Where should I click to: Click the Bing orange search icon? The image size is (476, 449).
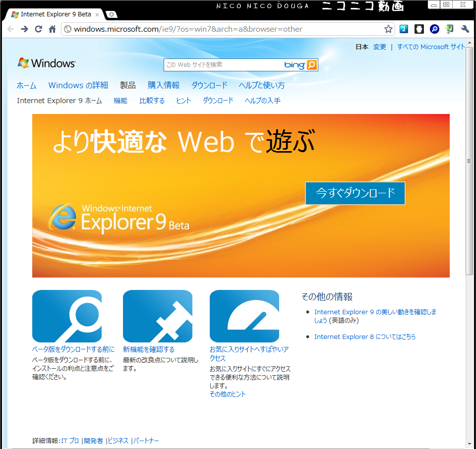click(x=312, y=64)
